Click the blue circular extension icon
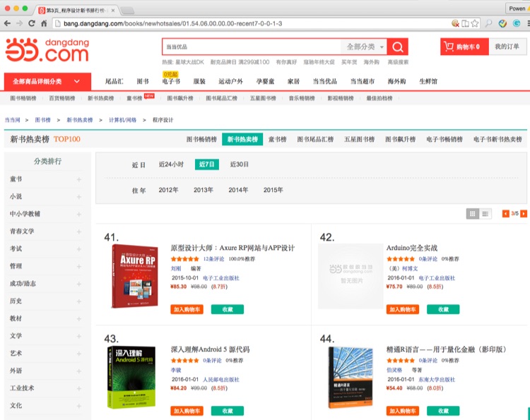Viewport: 530px width, 420px height. (517, 23)
